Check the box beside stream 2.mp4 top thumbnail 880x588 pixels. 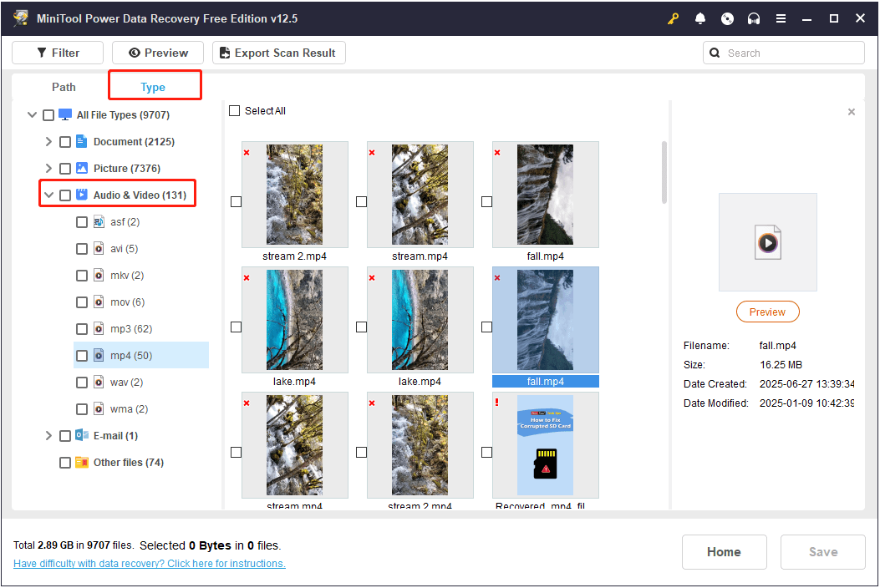point(237,201)
